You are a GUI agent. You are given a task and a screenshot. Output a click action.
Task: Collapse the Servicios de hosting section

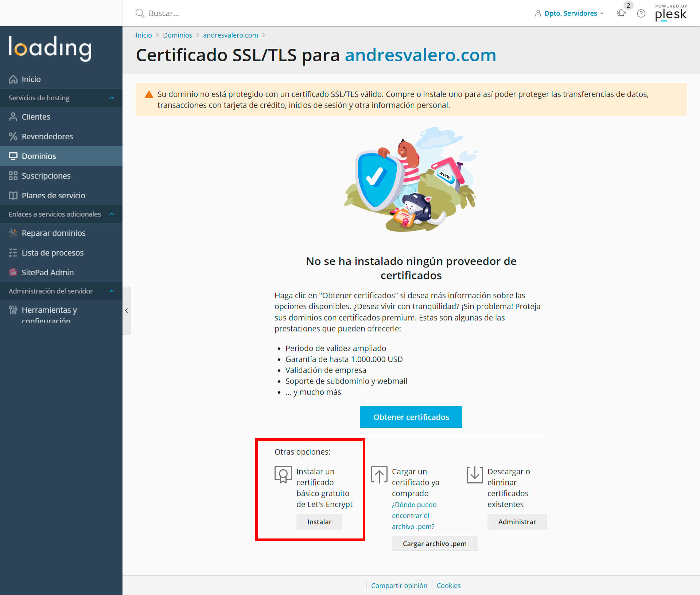click(x=112, y=98)
